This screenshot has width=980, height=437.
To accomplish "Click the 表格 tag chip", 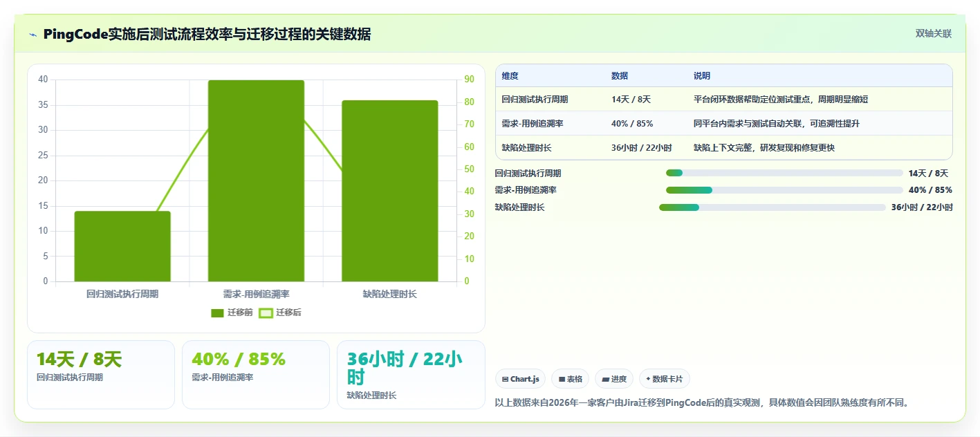I will (x=571, y=379).
